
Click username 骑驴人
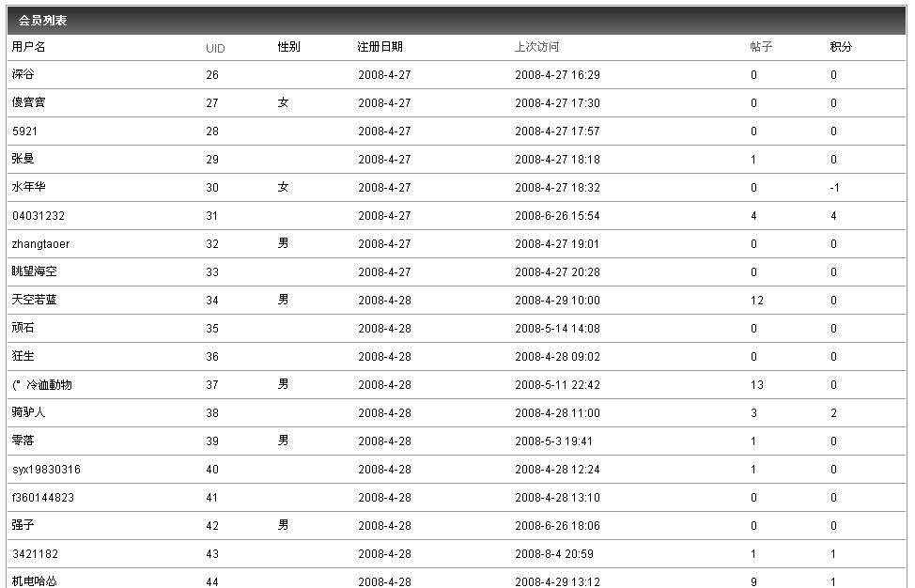[x=28, y=413]
